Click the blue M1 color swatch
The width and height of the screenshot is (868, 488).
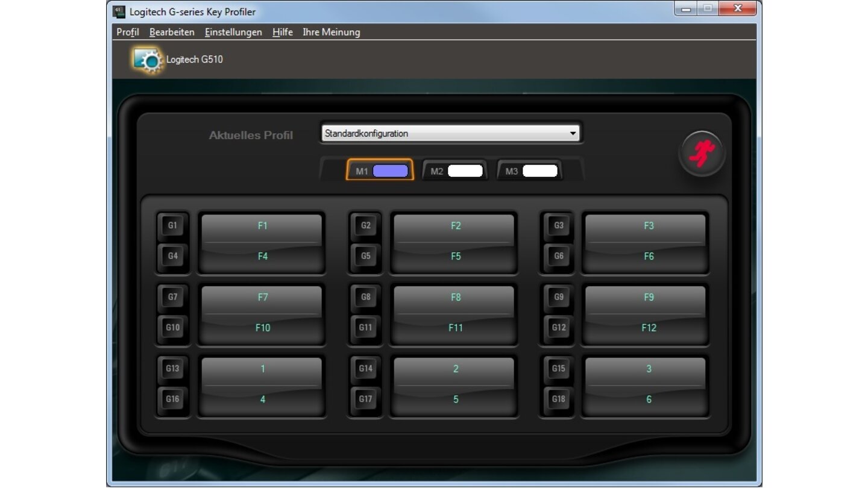pyautogui.click(x=391, y=171)
